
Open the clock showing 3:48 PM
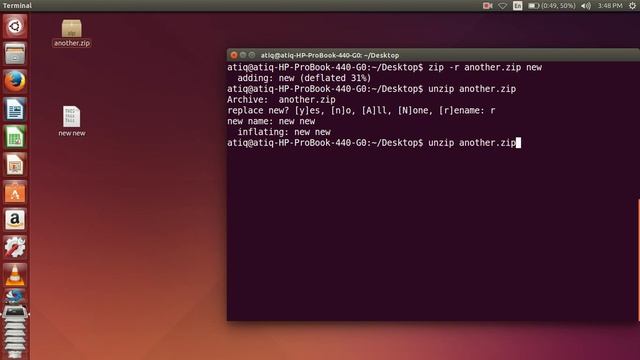[610, 6]
